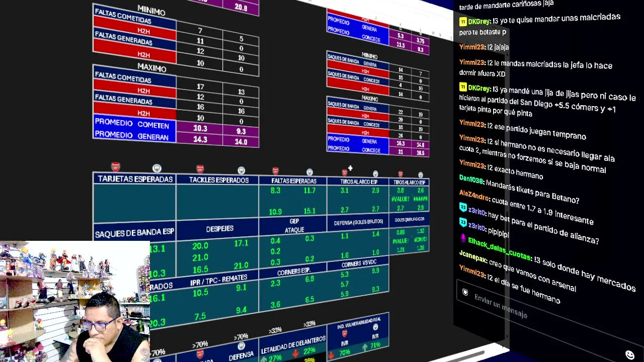Click the badge beside z3rit0's 'pipipipi' message
The image size is (644, 362).
click(x=463, y=222)
